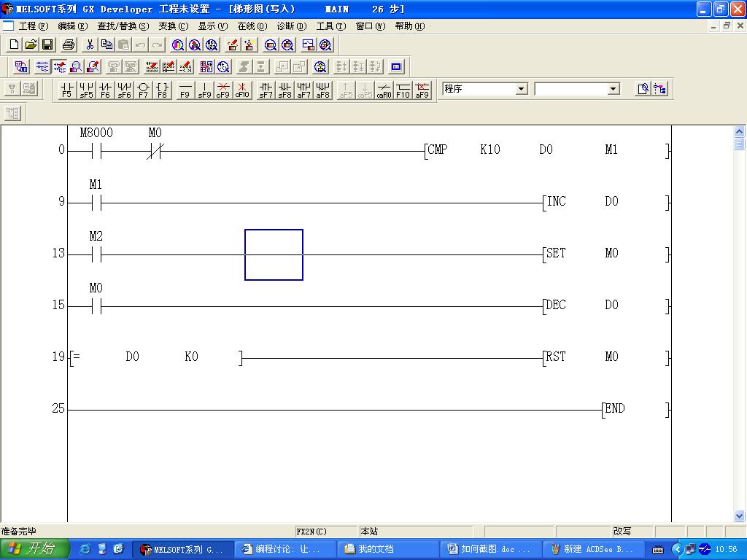The height and width of the screenshot is (560, 747).
Task: Toggle write mode ladder icon
Action: [x=59, y=67]
